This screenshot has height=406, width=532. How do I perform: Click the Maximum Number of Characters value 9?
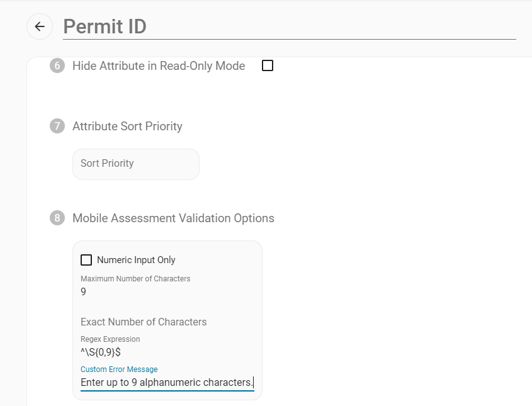click(84, 292)
